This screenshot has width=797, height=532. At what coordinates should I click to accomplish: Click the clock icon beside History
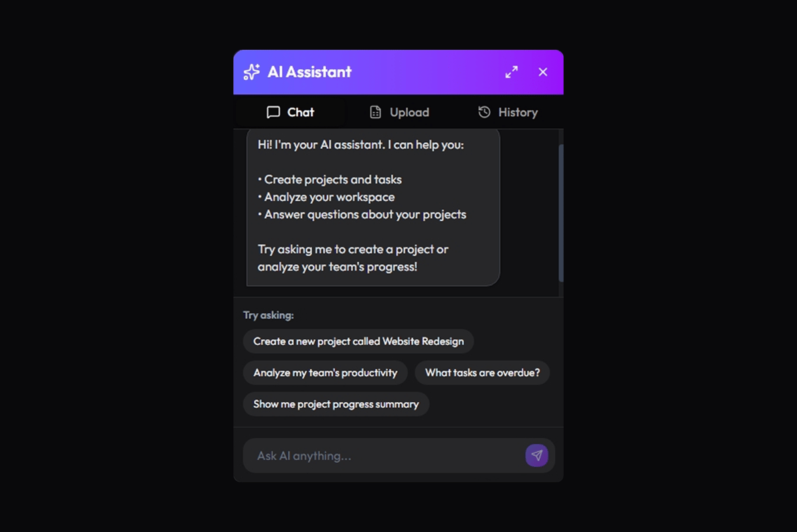point(484,112)
